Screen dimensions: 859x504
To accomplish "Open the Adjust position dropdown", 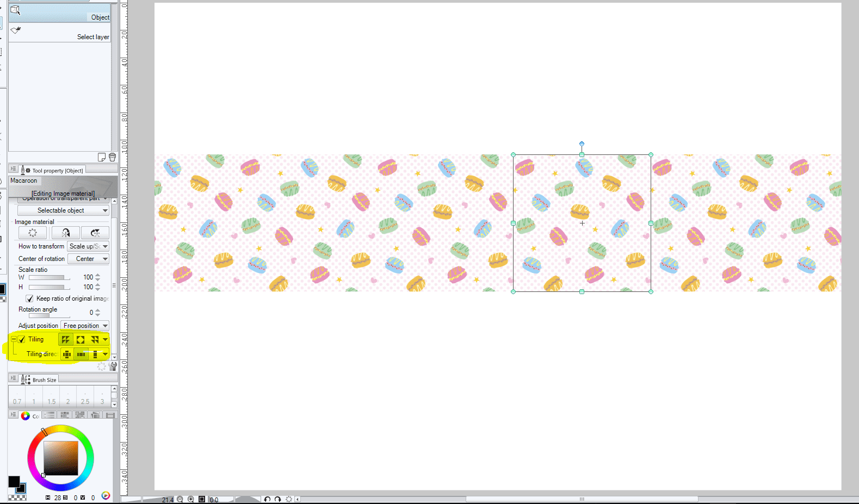I will point(85,326).
